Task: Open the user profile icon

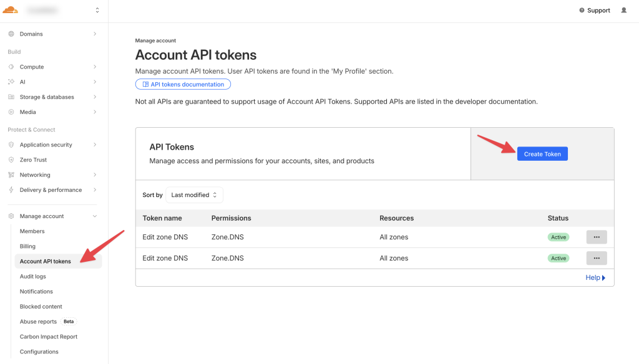Action: pyautogui.click(x=623, y=10)
